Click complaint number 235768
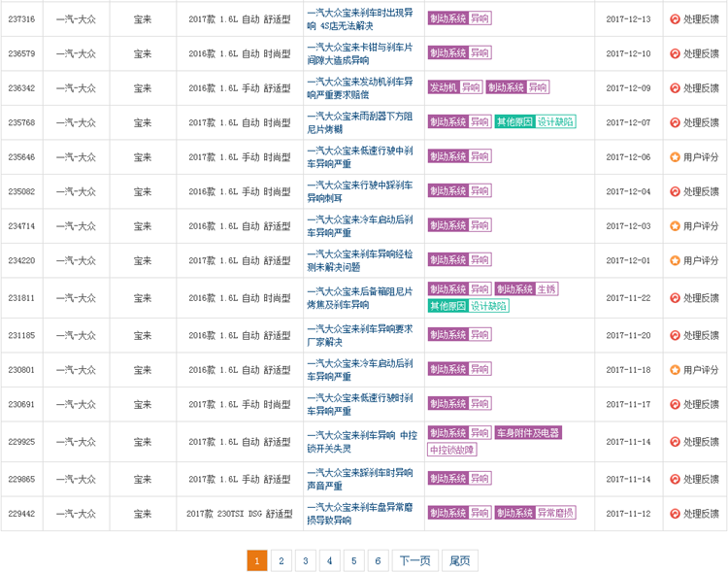Viewport: 728px width, 573px height. [21, 122]
